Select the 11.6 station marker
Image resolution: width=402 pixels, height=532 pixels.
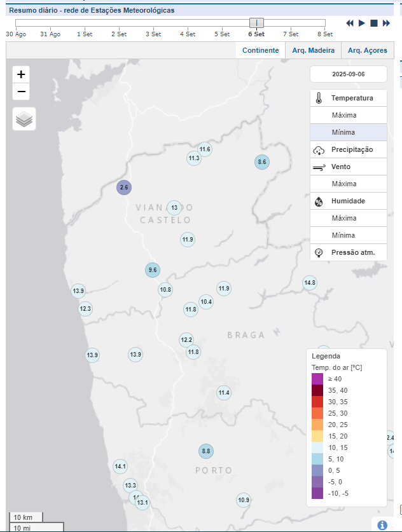[205, 149]
